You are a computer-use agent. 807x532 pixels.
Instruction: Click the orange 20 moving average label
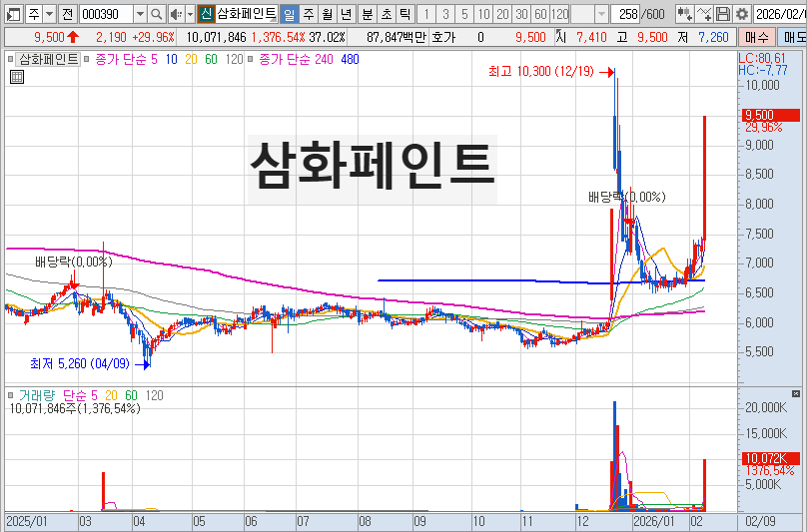191,59
